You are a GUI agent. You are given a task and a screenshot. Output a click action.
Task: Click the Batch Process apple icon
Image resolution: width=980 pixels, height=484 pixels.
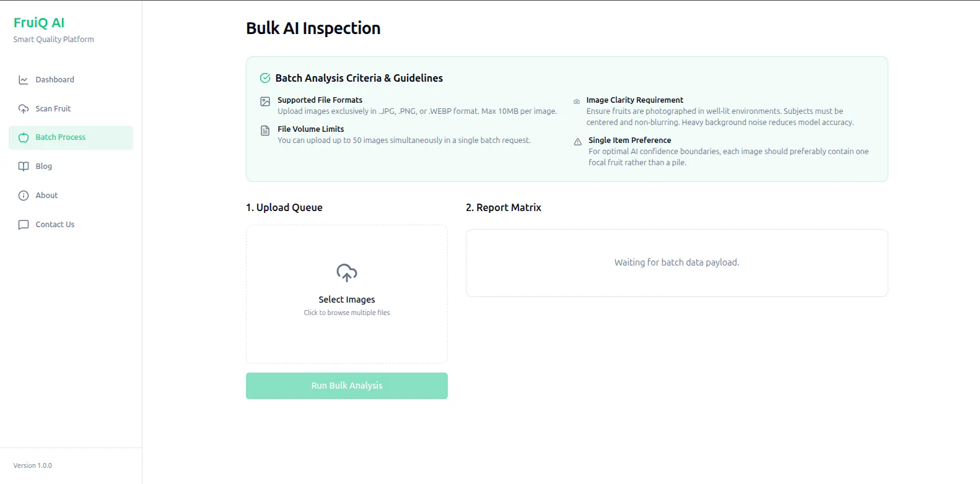(x=24, y=137)
